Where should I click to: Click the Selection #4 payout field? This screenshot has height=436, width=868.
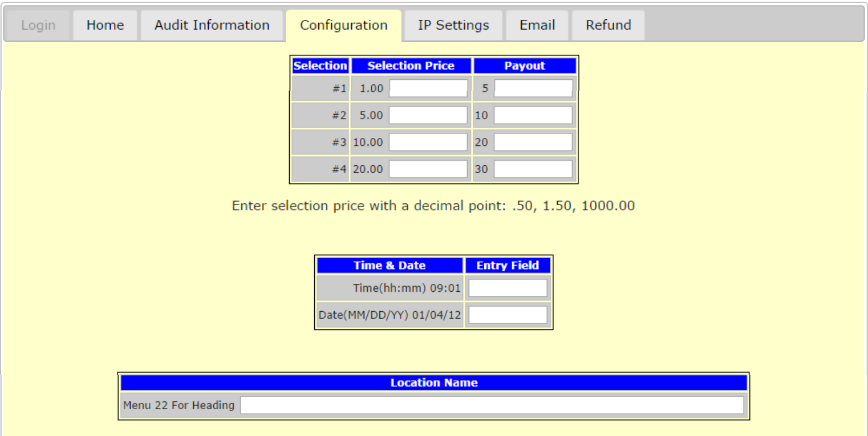coord(533,169)
